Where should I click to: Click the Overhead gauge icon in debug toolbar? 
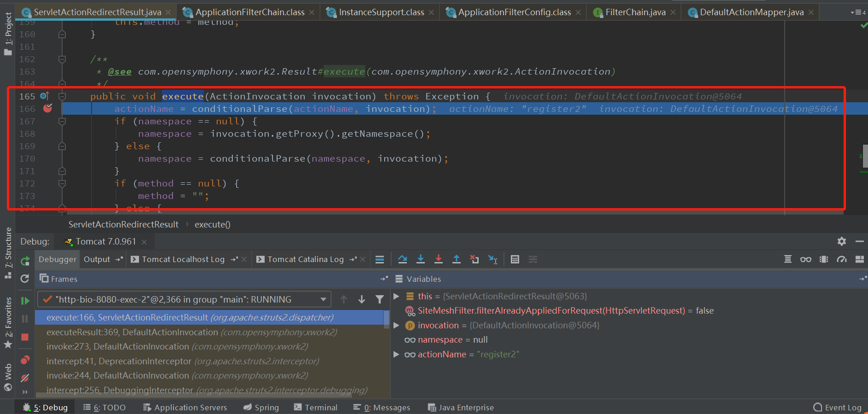(x=842, y=259)
